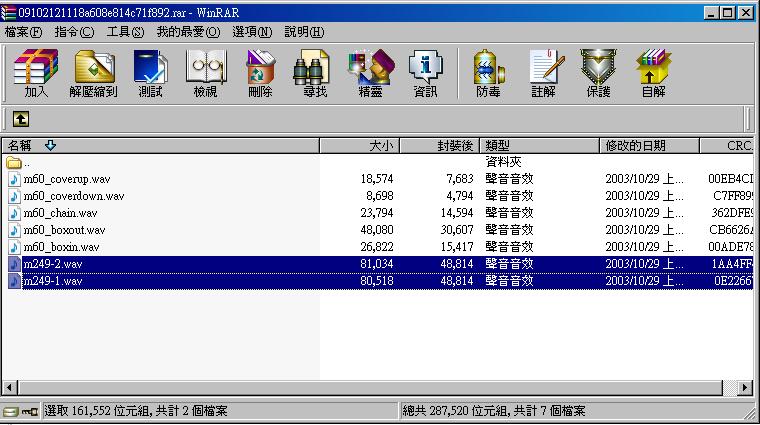Click the 刪除 (Delete) toolbar icon
The width and height of the screenshot is (760, 425).
pyautogui.click(x=260, y=73)
